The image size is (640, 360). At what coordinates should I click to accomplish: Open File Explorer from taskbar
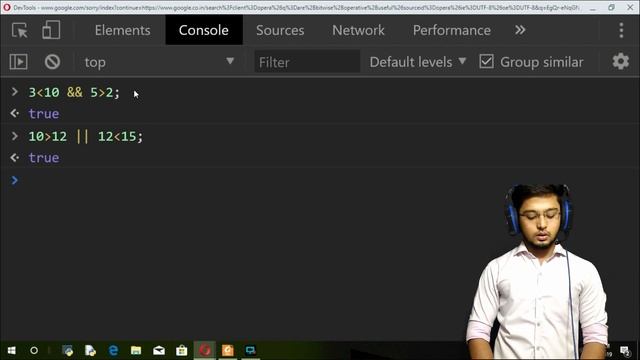click(136, 350)
